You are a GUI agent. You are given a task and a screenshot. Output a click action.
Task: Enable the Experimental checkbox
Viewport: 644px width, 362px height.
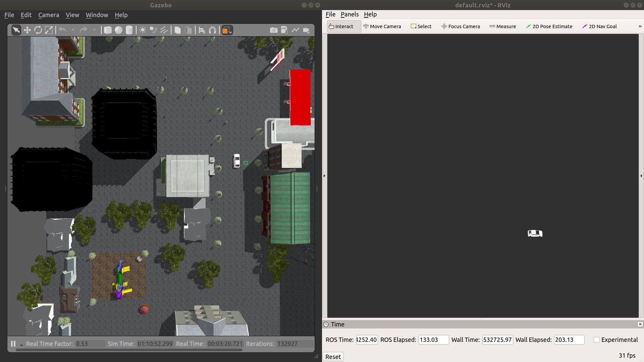click(x=596, y=340)
